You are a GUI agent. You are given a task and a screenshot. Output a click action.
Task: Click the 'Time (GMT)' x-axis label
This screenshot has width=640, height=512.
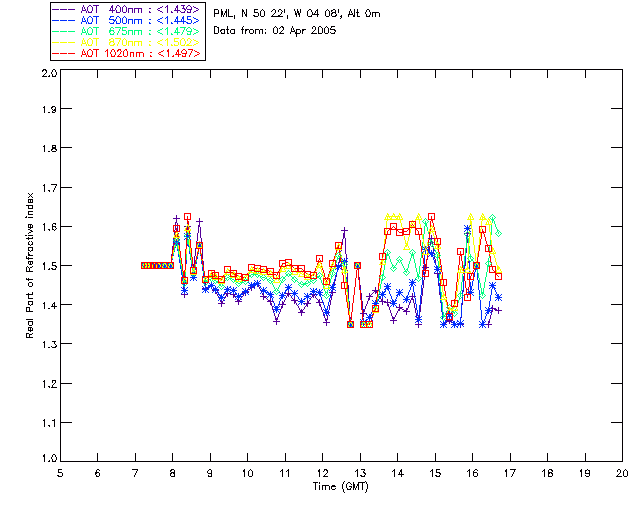(340, 487)
